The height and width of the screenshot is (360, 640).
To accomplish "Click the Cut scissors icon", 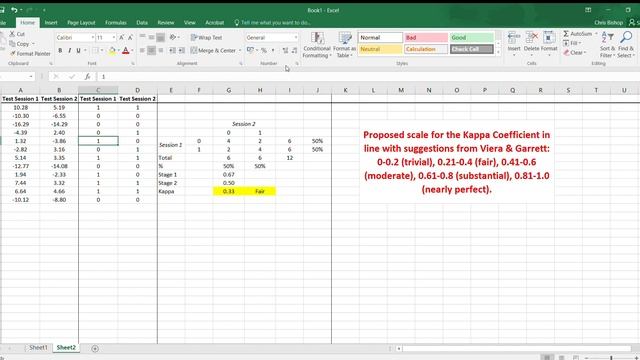I will (x=12, y=34).
